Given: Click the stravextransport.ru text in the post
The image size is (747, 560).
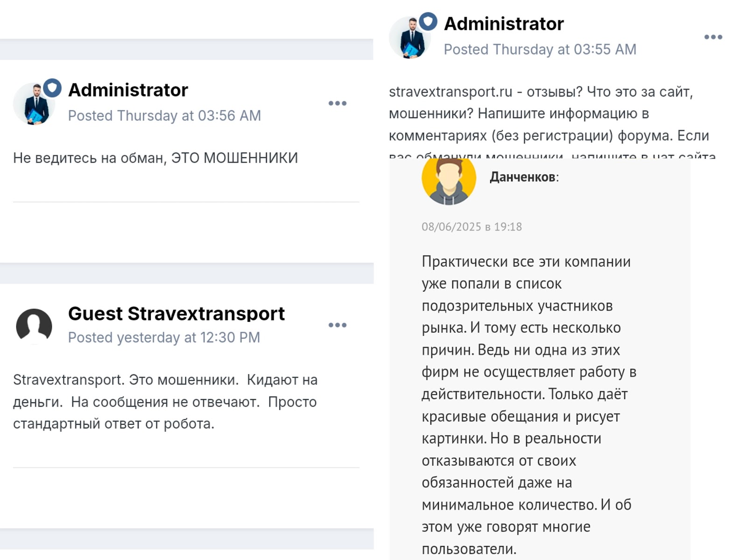Looking at the screenshot, I should click(451, 92).
